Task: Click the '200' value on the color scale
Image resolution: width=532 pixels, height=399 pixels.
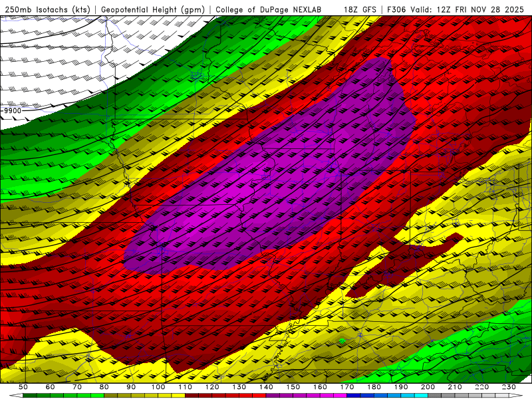Action: (x=428, y=387)
